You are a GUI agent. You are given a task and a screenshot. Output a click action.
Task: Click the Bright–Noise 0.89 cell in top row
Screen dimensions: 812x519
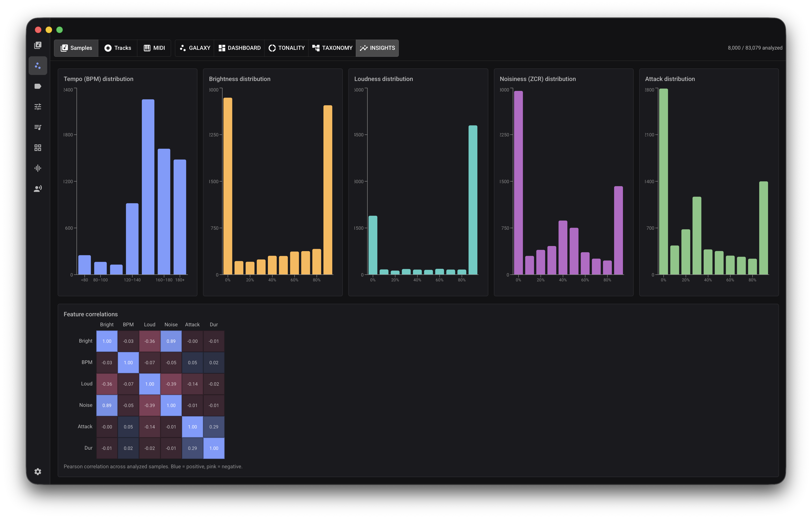click(x=171, y=341)
